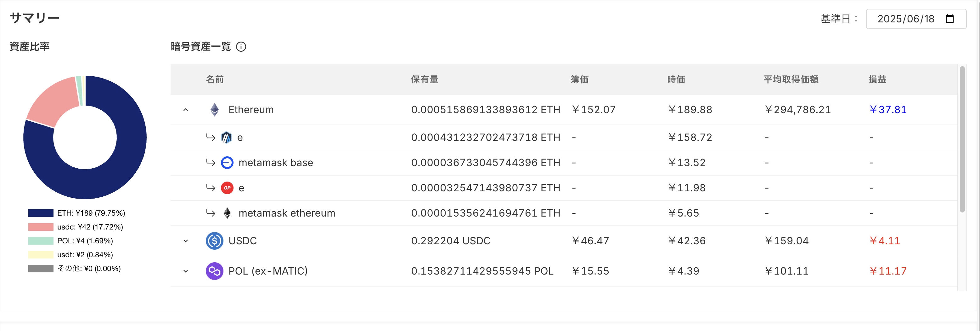The image size is (980, 331).
Task: Click the 2025/06/18 date field
Action: (x=905, y=19)
